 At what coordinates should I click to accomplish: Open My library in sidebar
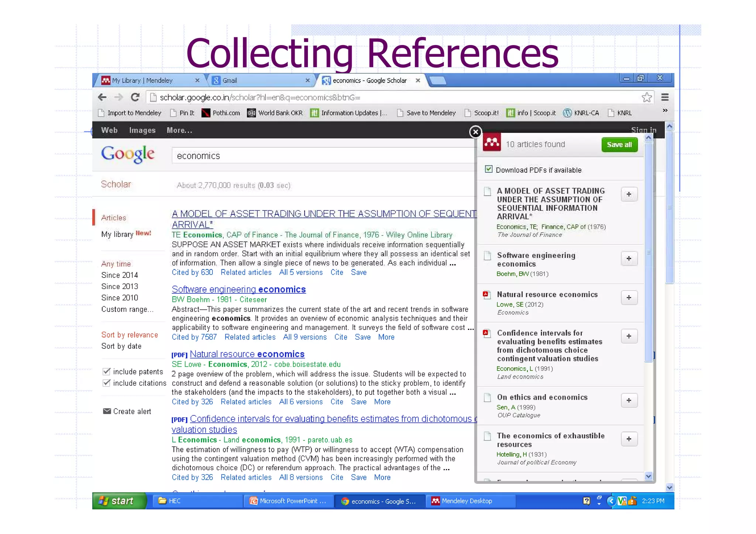click(x=117, y=234)
